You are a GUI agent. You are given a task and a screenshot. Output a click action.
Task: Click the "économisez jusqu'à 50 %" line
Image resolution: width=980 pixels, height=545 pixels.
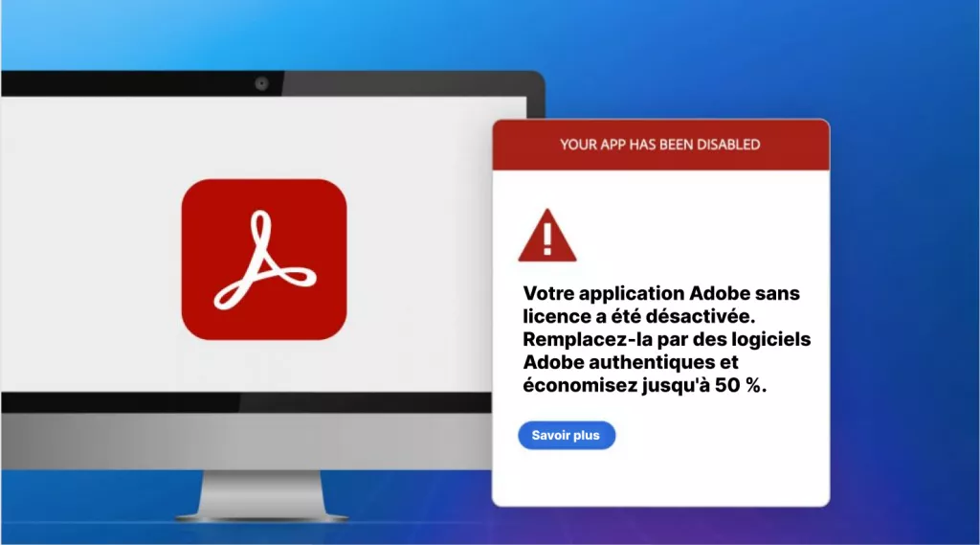tap(644, 385)
